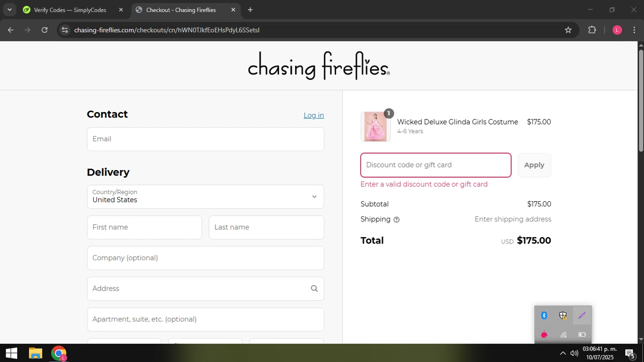Open the Extensions puzzle icon

pyautogui.click(x=592, y=30)
